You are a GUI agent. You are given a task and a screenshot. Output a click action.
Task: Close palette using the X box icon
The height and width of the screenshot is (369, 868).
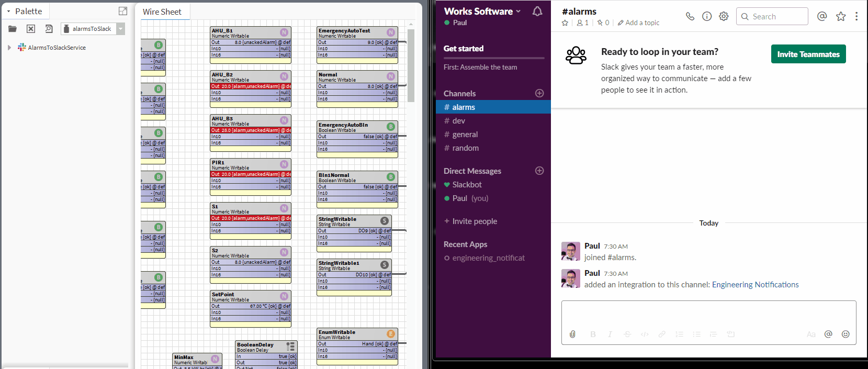(31, 29)
